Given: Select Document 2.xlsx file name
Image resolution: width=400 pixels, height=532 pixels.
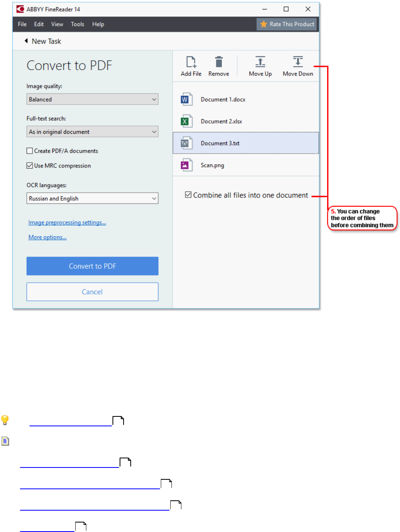Looking at the screenshot, I should [x=221, y=121].
